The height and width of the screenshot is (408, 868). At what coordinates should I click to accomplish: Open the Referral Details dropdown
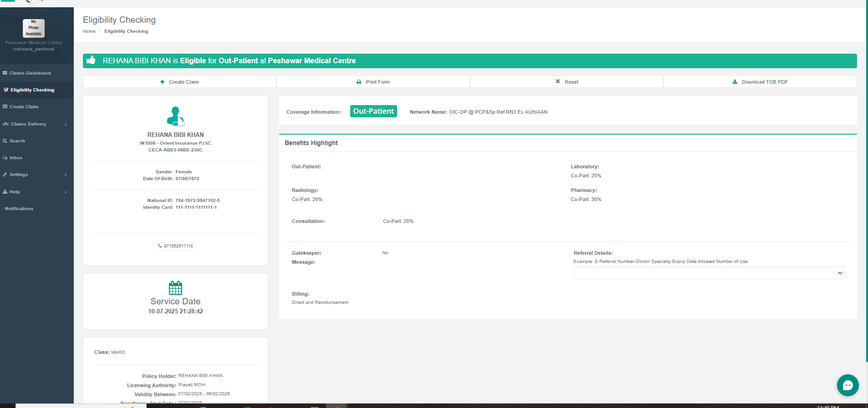708,273
